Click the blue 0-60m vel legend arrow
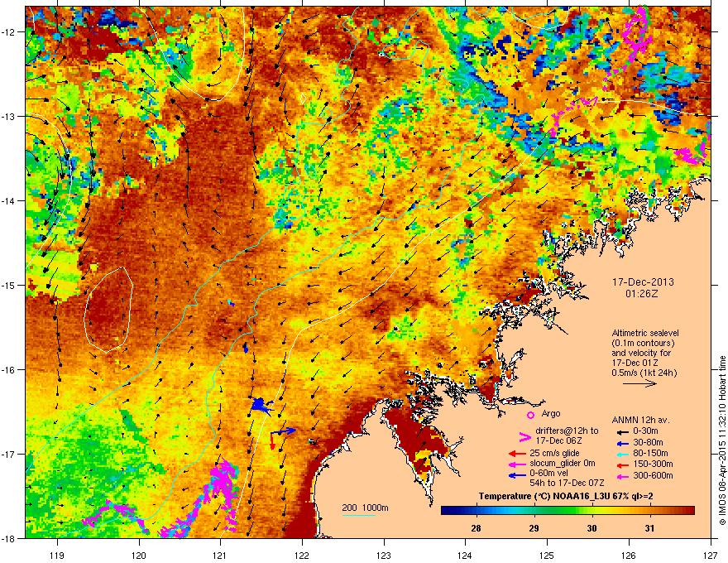 click(x=517, y=475)
